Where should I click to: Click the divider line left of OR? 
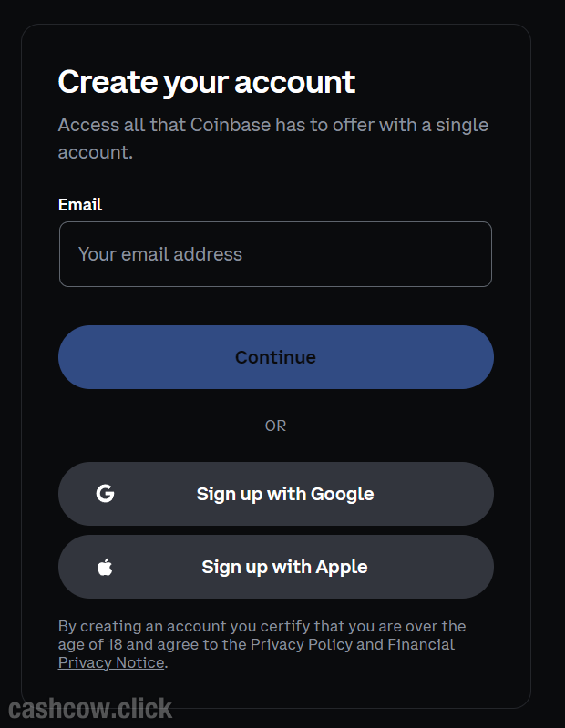coord(152,426)
